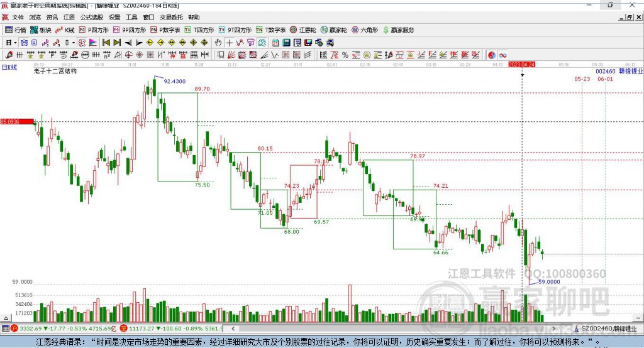Screen dimensions: 644x348
Task: Expand the volume pane up-arrow button
Action: (6, 318)
